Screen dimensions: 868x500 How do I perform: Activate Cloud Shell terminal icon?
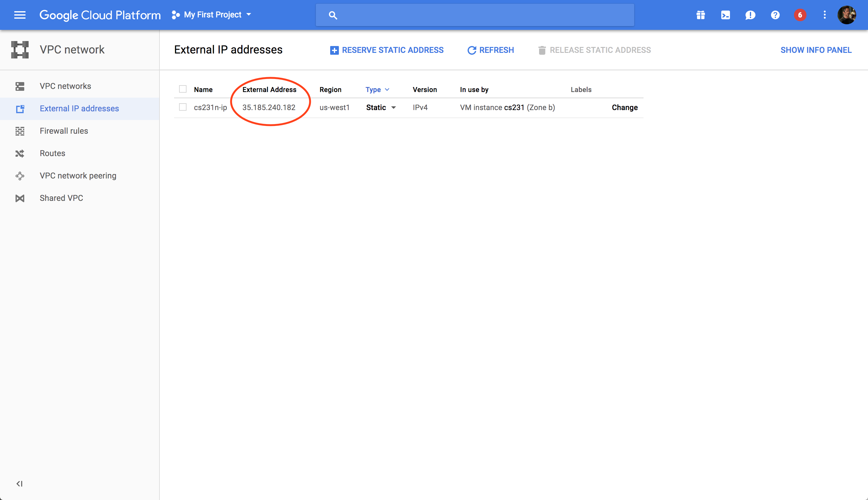click(725, 15)
